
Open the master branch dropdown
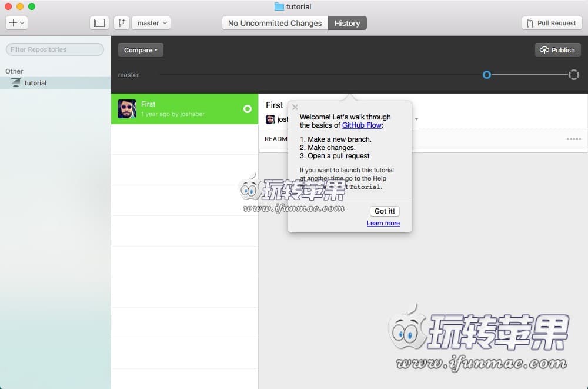152,23
